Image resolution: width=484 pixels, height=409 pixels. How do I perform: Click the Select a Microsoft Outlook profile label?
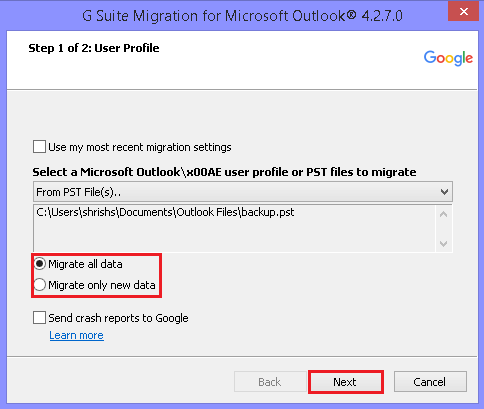(x=224, y=172)
